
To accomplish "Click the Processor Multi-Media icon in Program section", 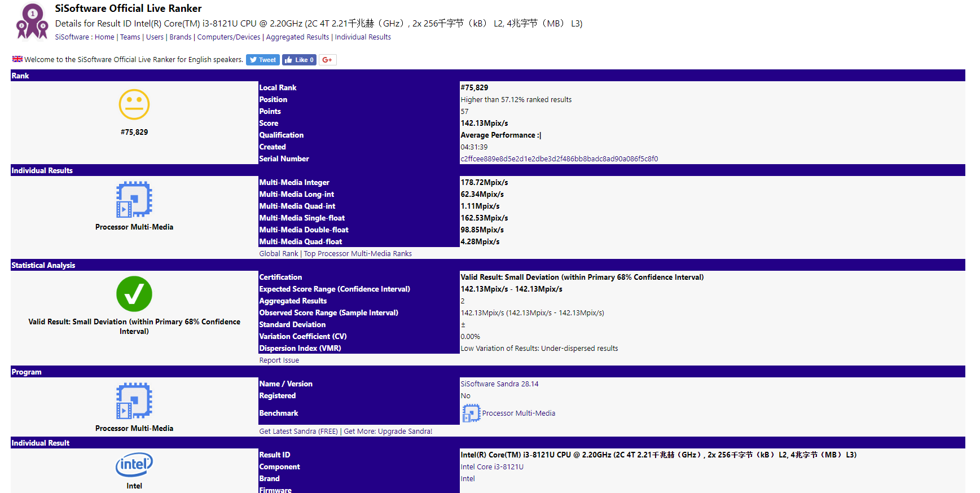I will point(134,400).
